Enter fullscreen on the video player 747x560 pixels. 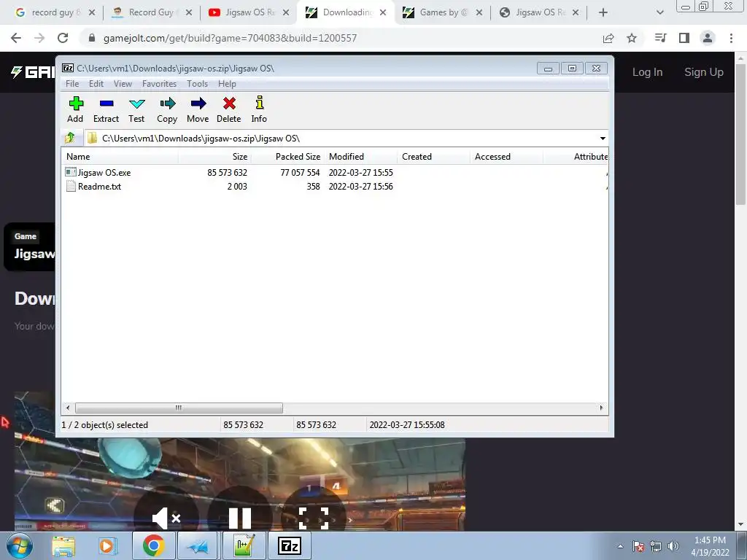(x=314, y=518)
